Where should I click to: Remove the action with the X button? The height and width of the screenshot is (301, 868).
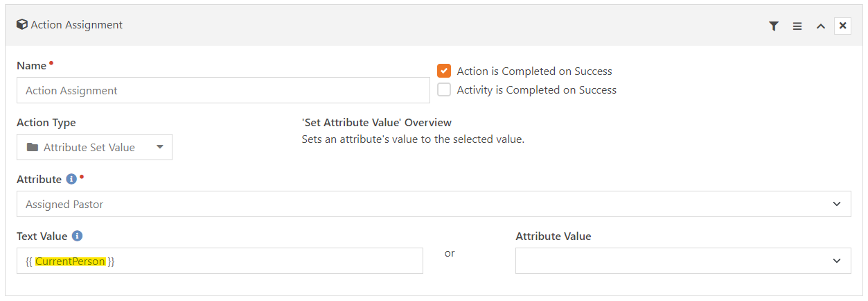(842, 26)
